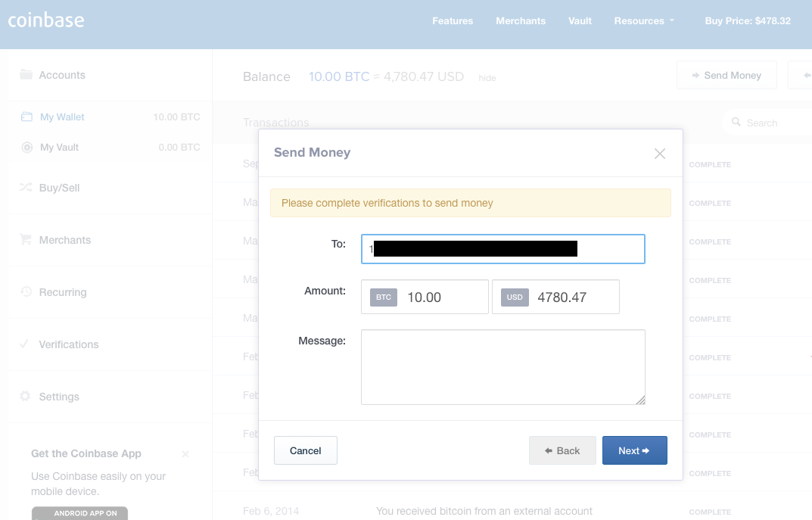The image size is (812, 520).
Task: Click the Settings gear icon
Action: click(25, 396)
